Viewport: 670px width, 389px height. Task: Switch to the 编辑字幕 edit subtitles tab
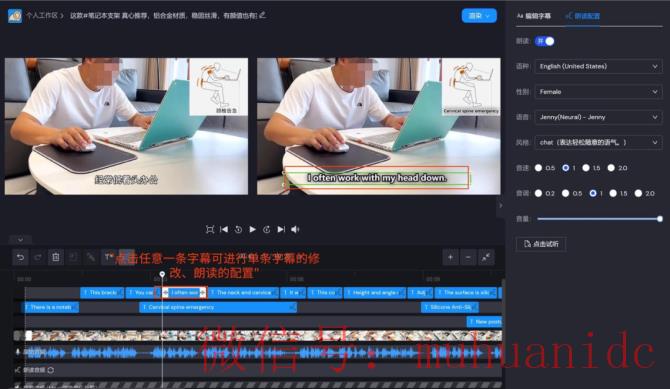[x=534, y=16]
